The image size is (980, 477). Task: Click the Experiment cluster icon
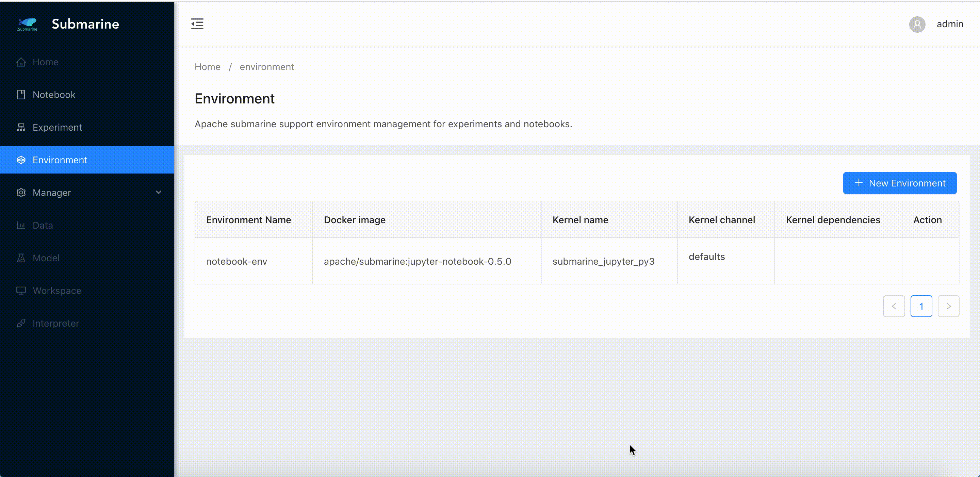[x=21, y=128]
